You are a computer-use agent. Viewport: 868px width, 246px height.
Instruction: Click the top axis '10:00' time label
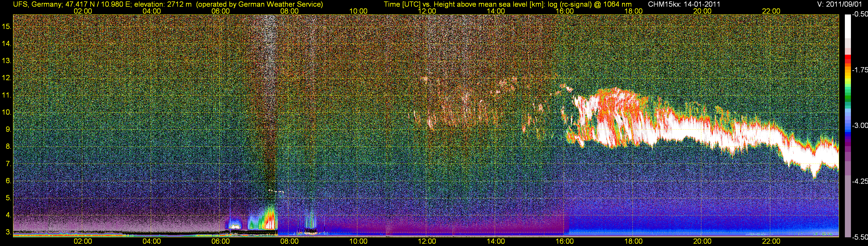[x=358, y=11]
